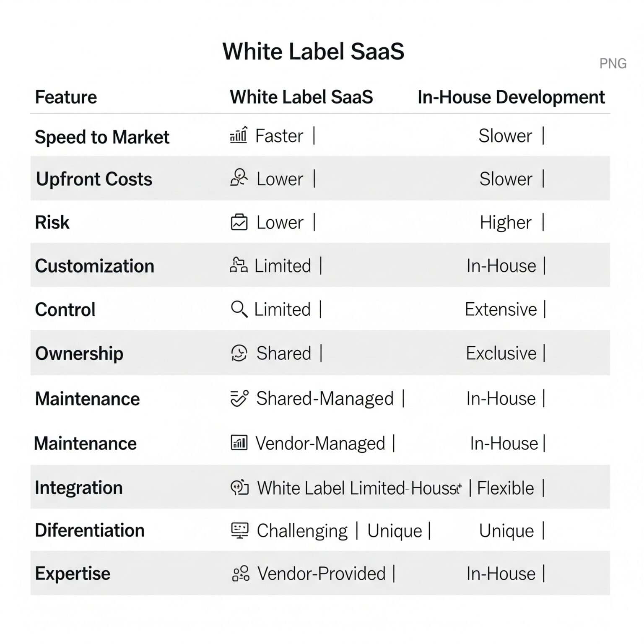Click the Flexible value in Integration row

pos(506,488)
